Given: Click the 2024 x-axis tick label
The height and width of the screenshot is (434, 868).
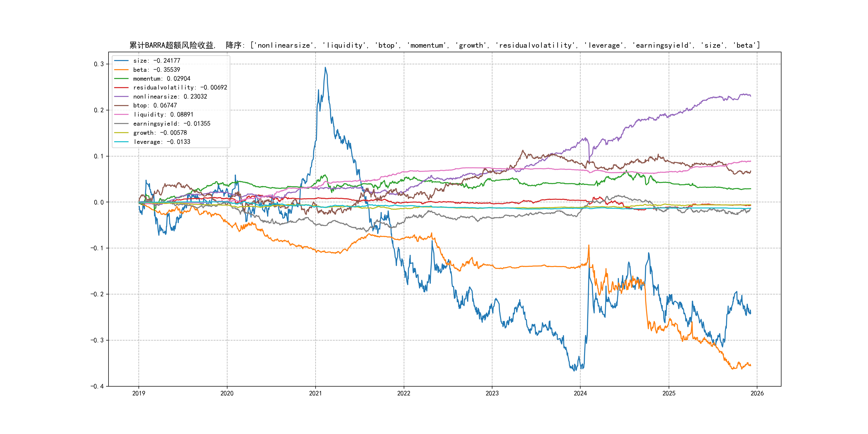Looking at the screenshot, I should tap(580, 393).
